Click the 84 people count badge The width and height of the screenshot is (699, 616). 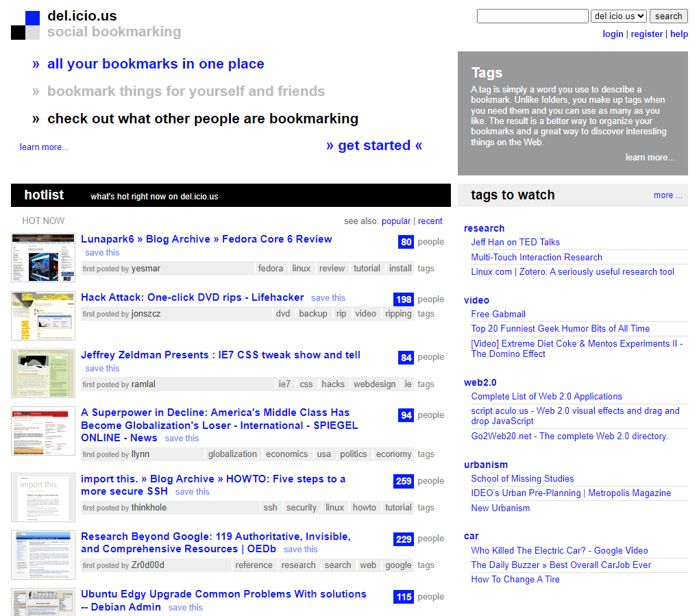(406, 358)
